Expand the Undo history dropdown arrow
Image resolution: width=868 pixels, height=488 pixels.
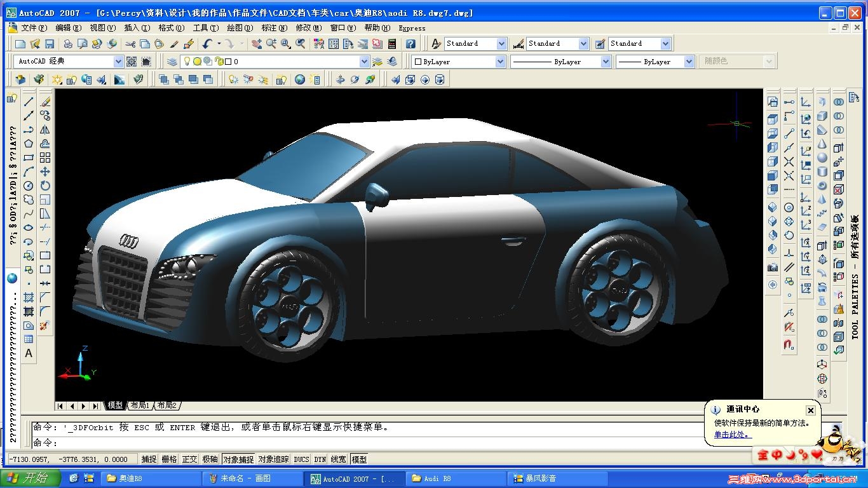pyautogui.click(x=219, y=44)
